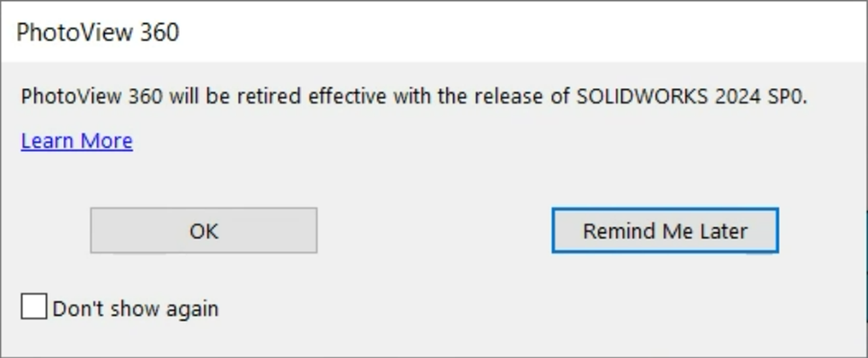Suppress future notices via Don't show again

pyautogui.click(x=33, y=306)
